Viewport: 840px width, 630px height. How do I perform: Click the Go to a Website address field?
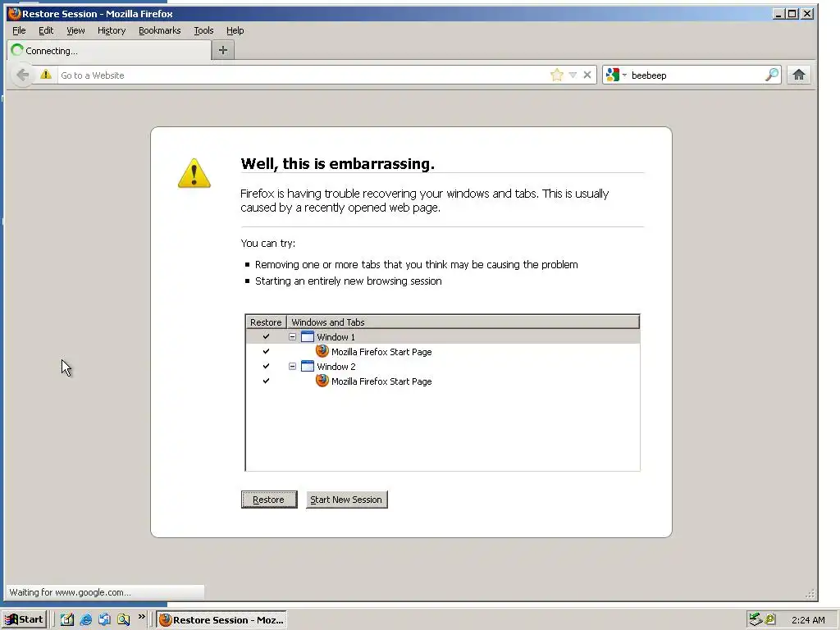303,75
